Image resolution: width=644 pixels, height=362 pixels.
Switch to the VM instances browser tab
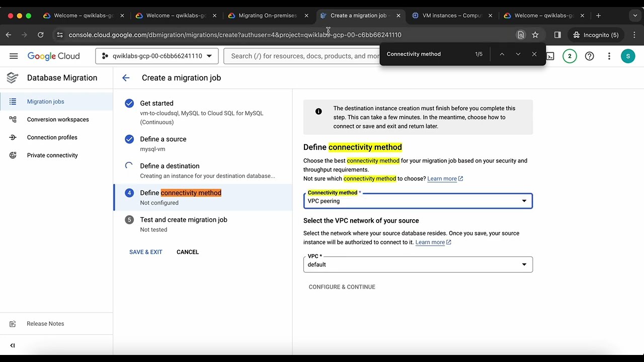pos(452,16)
